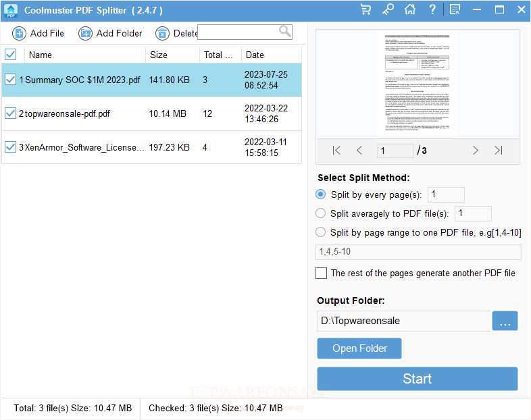The image size is (531, 420).
Task: Click the Checked 3 file(s) status text
Action: (216, 408)
